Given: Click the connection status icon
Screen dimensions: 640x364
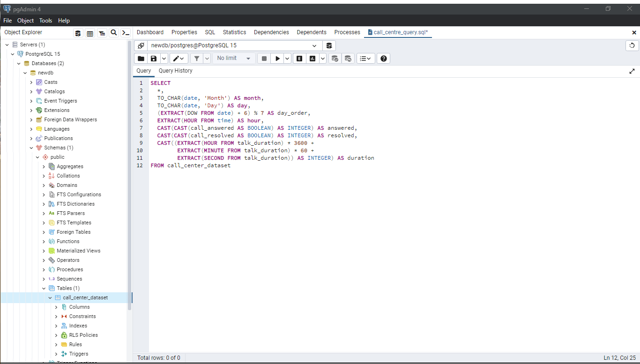Looking at the screenshot, I should [141, 46].
